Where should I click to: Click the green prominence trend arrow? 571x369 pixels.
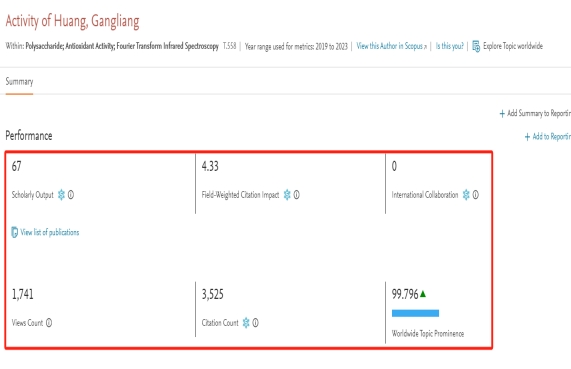423,294
